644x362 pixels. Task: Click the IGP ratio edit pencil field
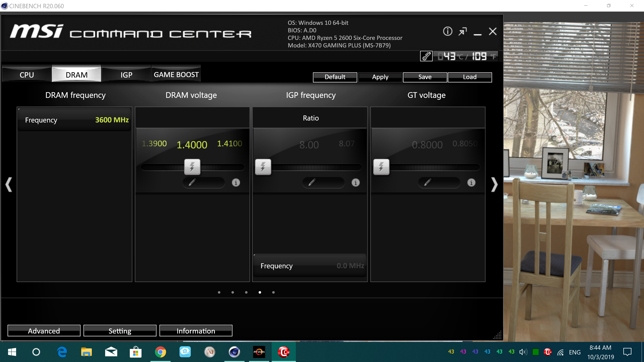click(x=323, y=182)
